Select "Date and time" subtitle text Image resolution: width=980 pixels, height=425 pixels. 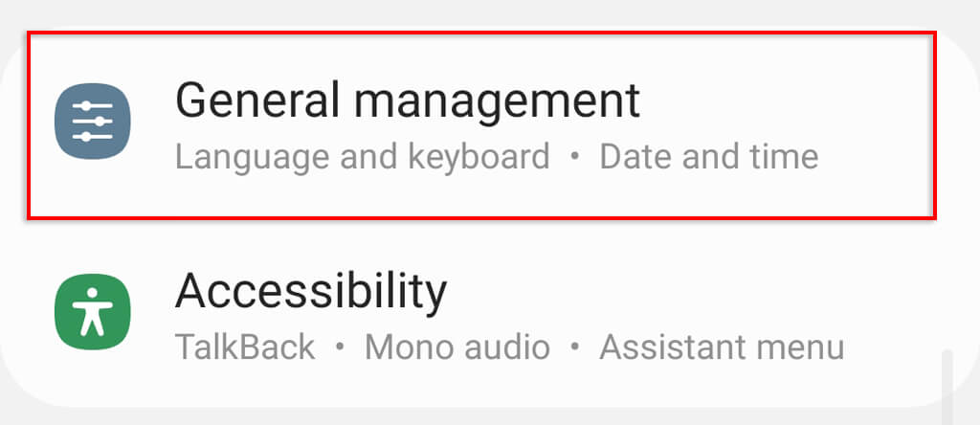coord(708,156)
